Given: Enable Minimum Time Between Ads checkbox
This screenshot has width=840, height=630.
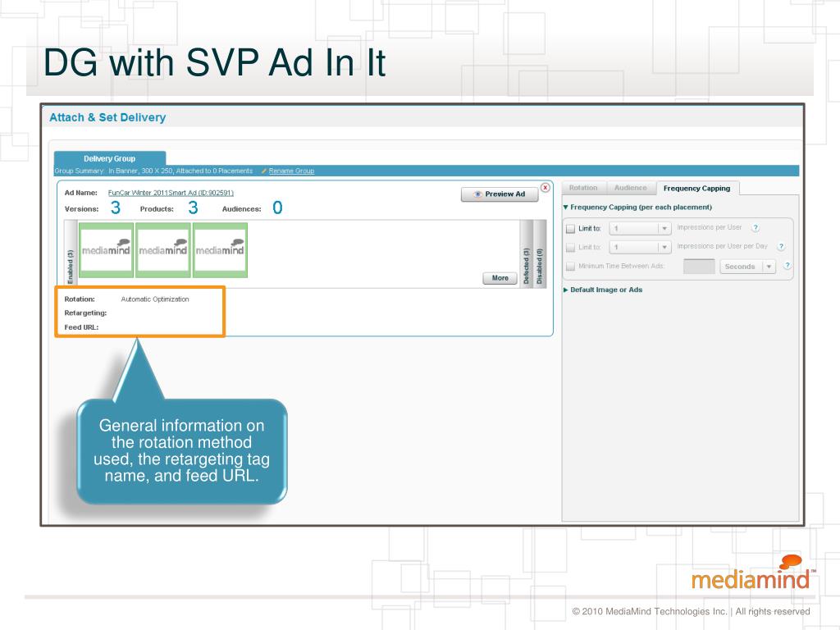Looking at the screenshot, I should pyautogui.click(x=571, y=267).
